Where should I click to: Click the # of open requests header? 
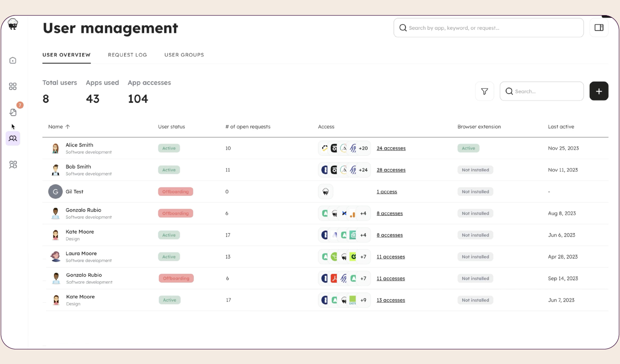[248, 127]
